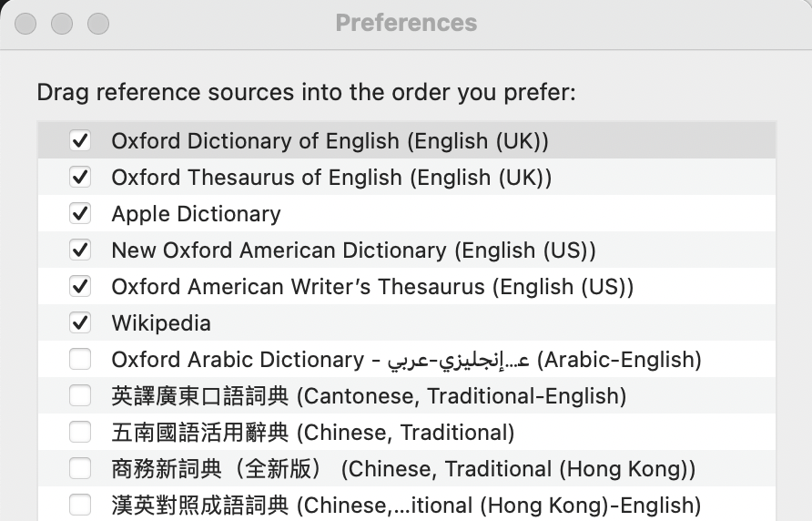Close the Preferences window
Viewport: 812px width, 521px height.
point(25,24)
